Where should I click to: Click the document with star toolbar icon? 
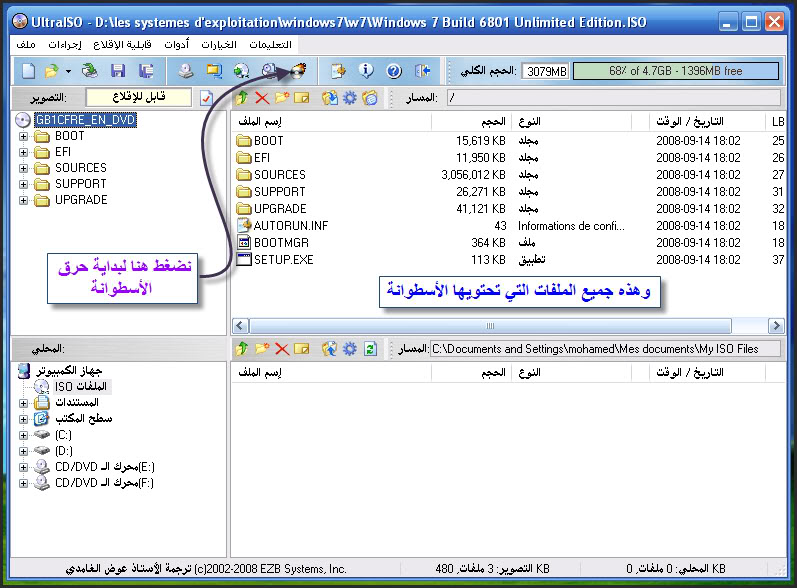pyautogui.click(x=338, y=71)
